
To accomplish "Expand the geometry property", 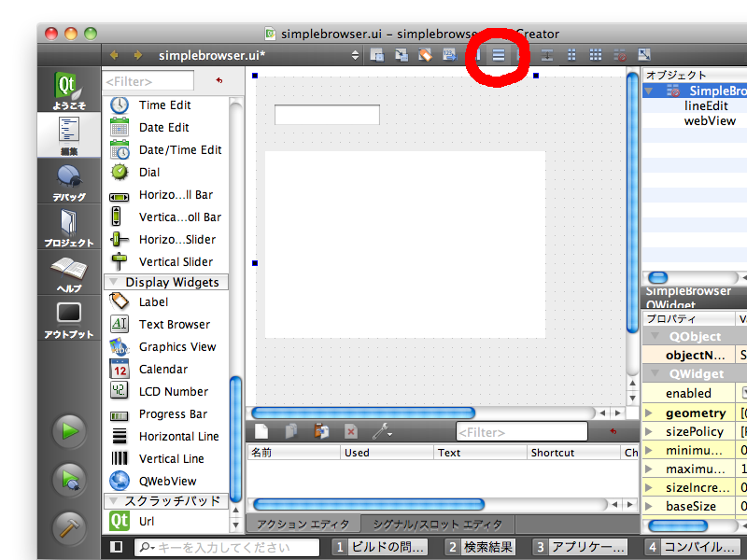I will (649, 413).
